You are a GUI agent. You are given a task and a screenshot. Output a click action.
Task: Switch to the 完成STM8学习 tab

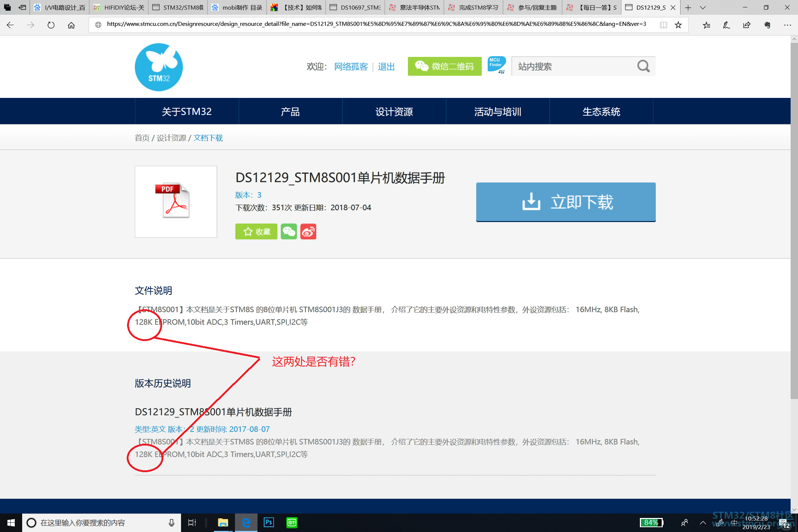click(474, 7)
